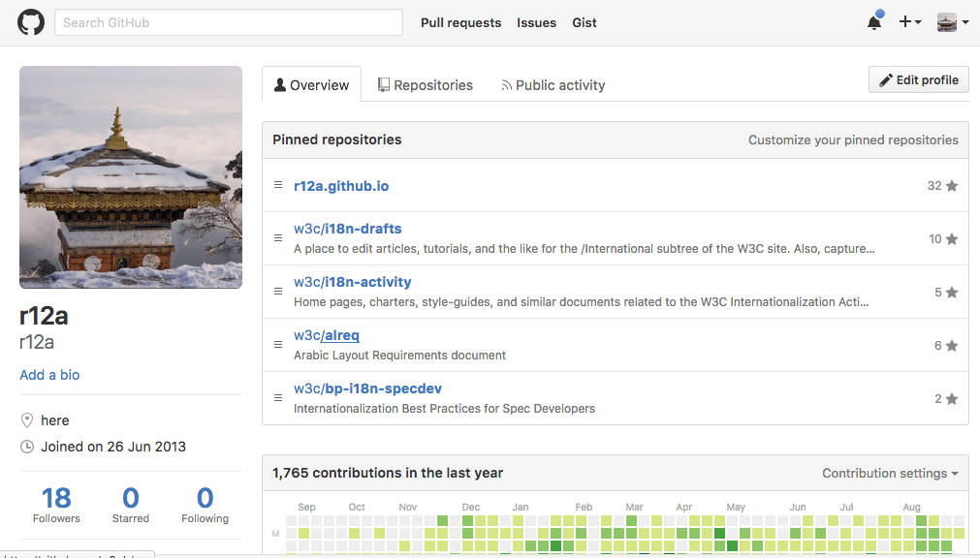Open the plus create-new dropdown

(909, 22)
